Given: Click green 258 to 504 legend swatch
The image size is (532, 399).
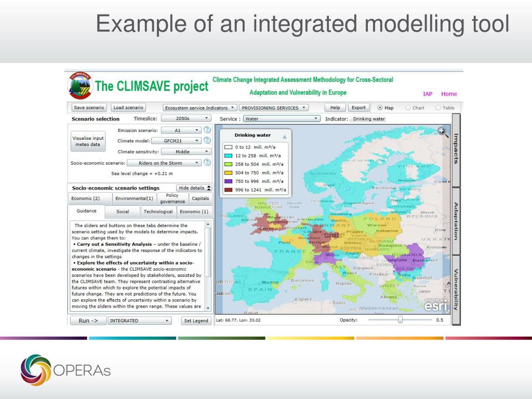Looking at the screenshot, I should tap(229, 164).
